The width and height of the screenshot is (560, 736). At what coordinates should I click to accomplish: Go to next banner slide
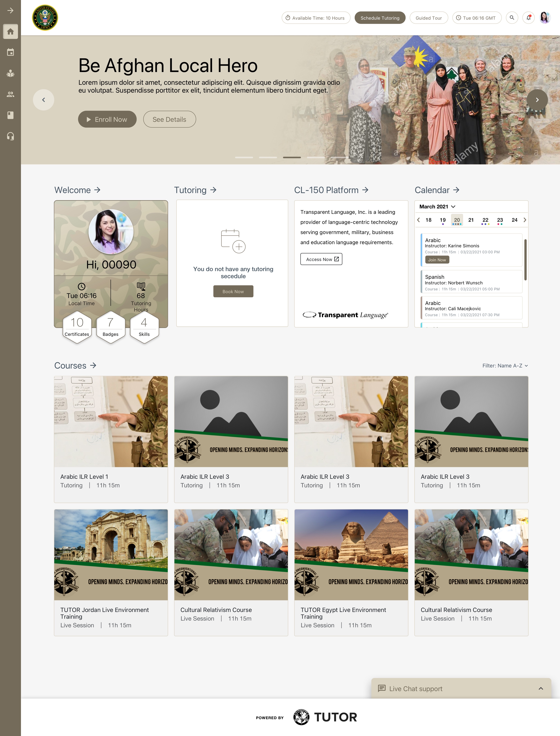537,100
